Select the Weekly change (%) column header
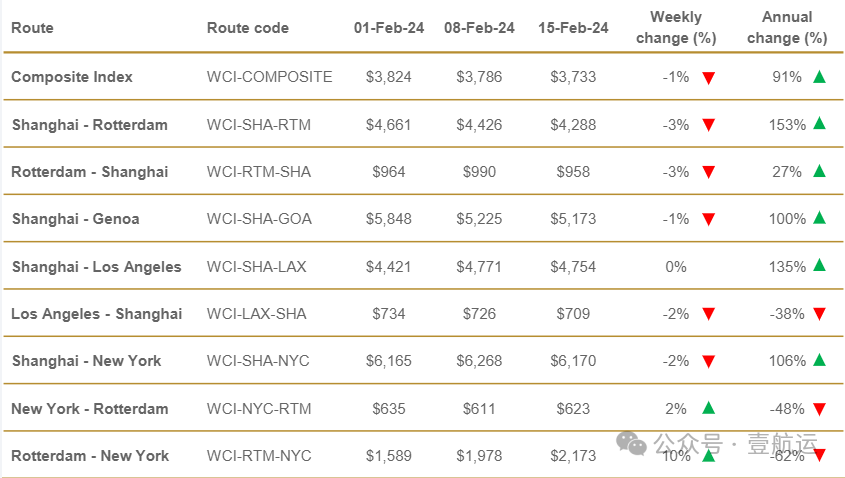Image resolution: width=845 pixels, height=478 pixels. click(676, 27)
